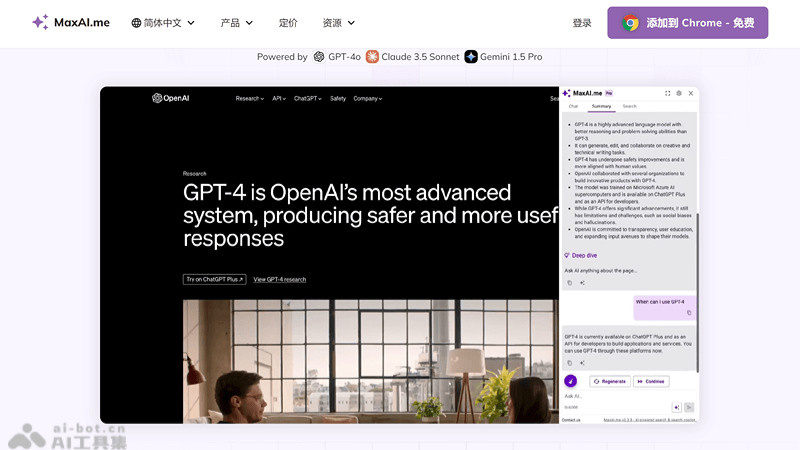The height and width of the screenshot is (450, 800).
Task: Click the round purple button beside Regenerate
Action: tap(571, 381)
